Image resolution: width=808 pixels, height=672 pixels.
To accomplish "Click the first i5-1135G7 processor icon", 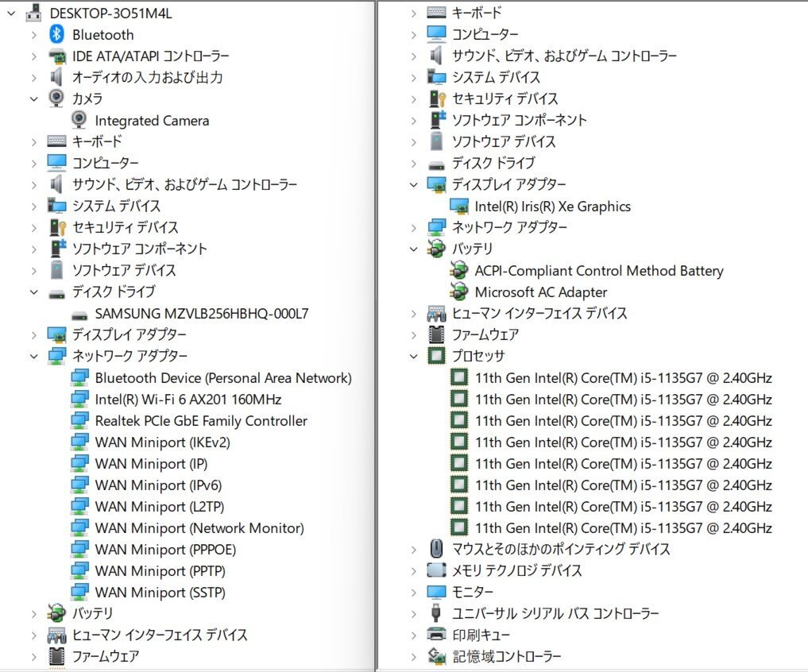I will coord(458,378).
